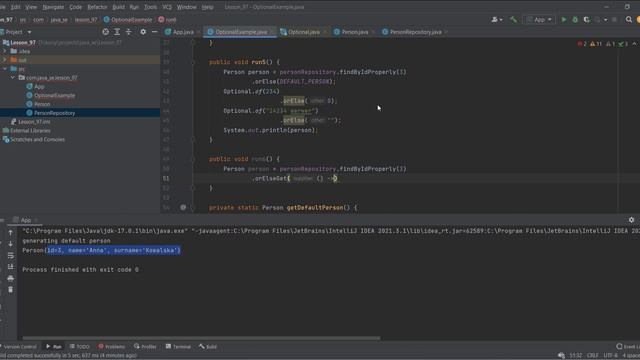
Task: Collapse the com.java_se.lesson_97 package
Action: (13, 78)
